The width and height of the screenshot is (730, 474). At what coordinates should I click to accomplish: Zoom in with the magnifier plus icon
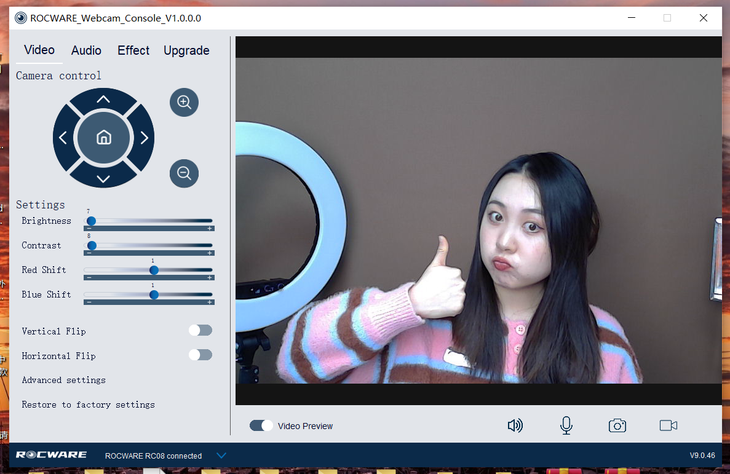pyautogui.click(x=184, y=102)
